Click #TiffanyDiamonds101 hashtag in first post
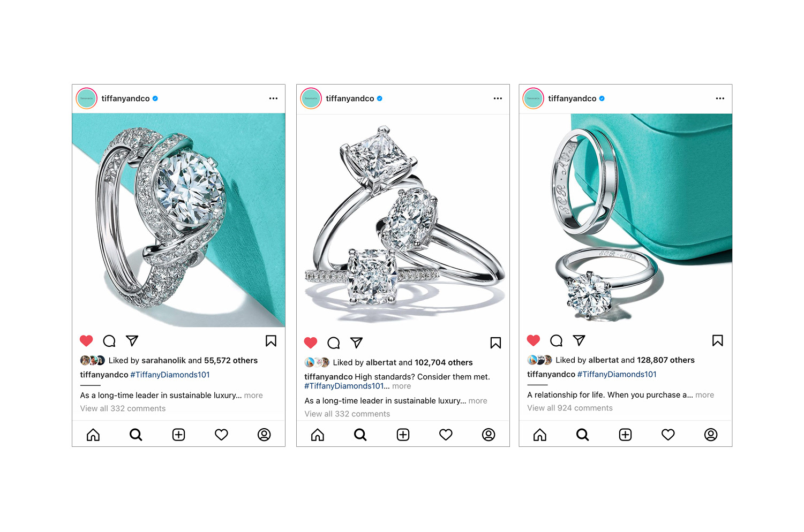The image size is (804, 532). tap(170, 375)
